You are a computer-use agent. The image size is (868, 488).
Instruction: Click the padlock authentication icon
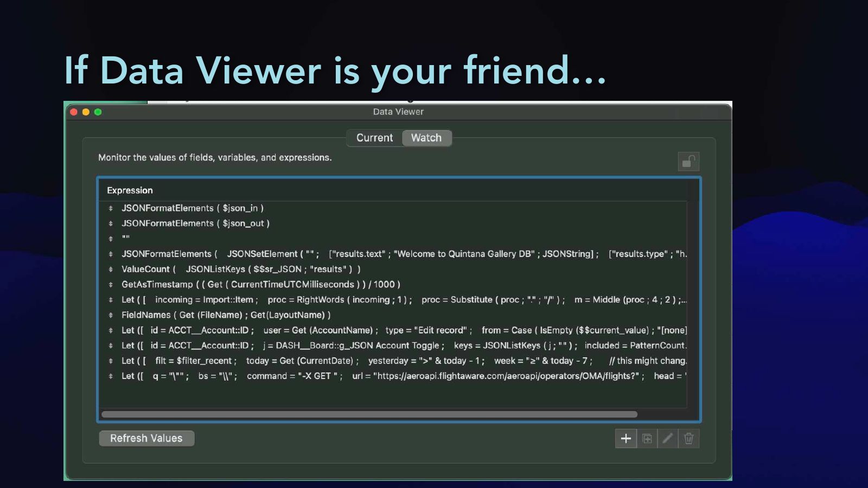pyautogui.click(x=688, y=162)
